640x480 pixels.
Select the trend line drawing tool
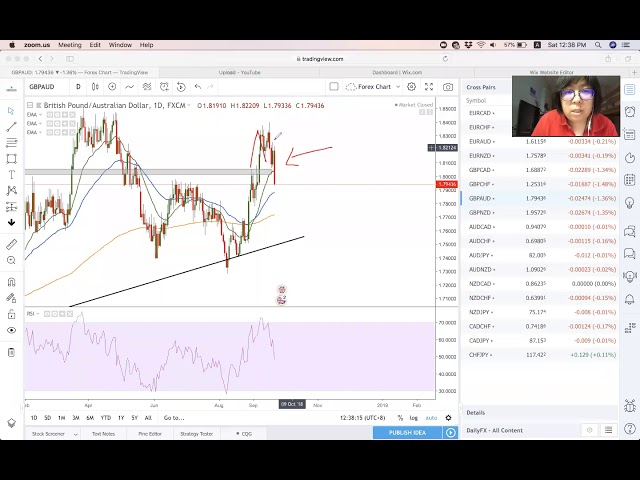11,127
